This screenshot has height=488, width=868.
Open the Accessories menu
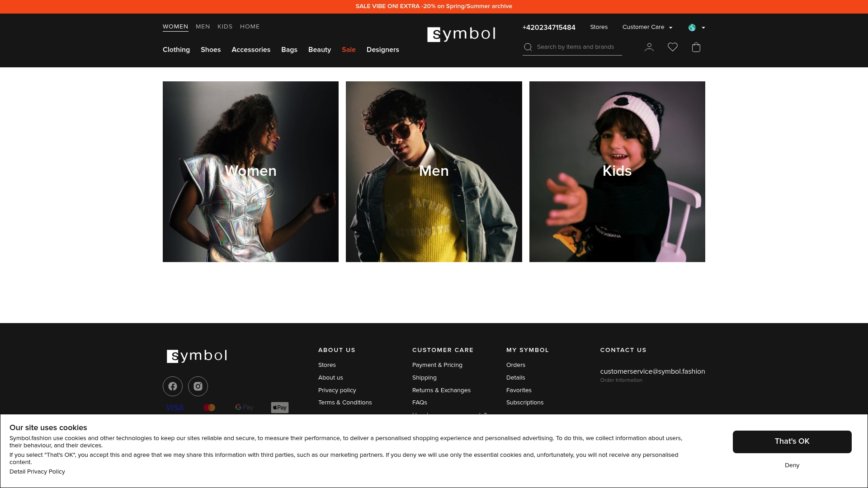coord(251,50)
